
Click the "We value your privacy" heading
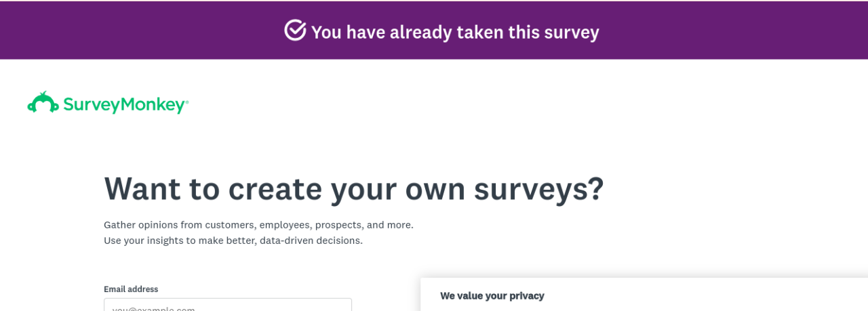(x=492, y=296)
